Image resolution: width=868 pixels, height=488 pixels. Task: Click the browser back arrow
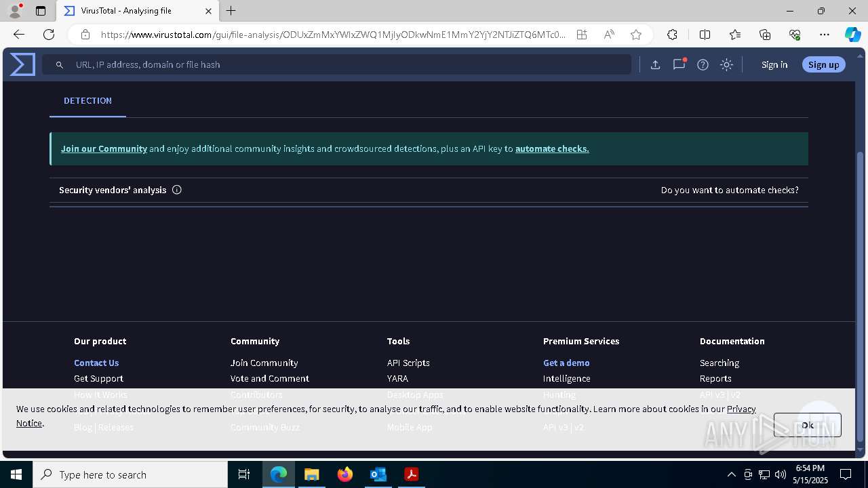tap(18, 35)
